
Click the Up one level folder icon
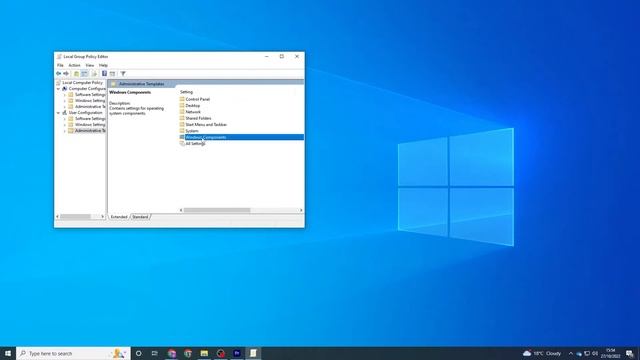pos(76,73)
